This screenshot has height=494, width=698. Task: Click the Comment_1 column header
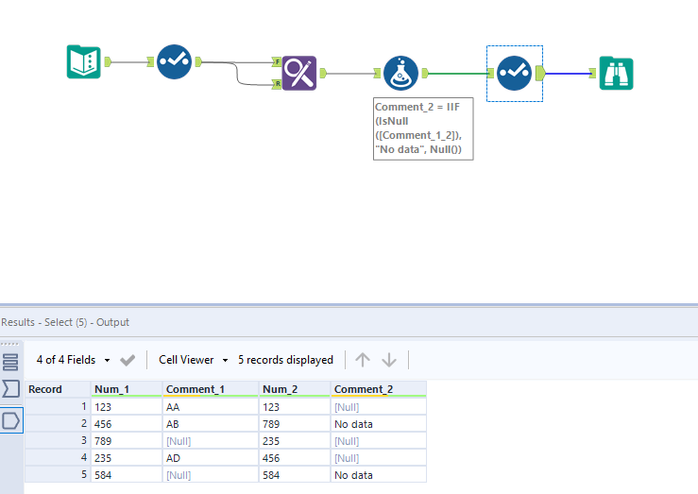[210, 389]
